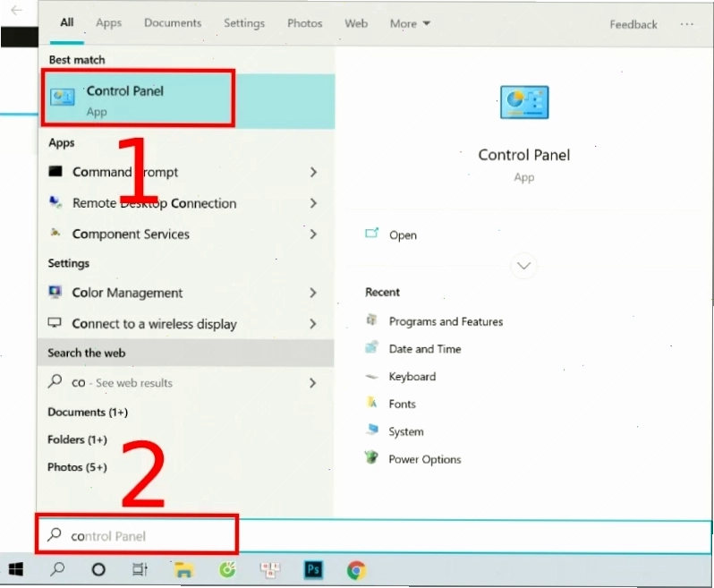
Task: Click the Date and Time icon
Action: pyautogui.click(x=371, y=347)
